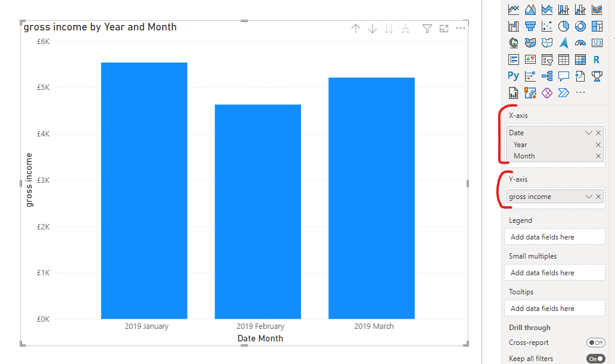
Task: Open Date field dropdown in X-axis
Action: (x=588, y=133)
